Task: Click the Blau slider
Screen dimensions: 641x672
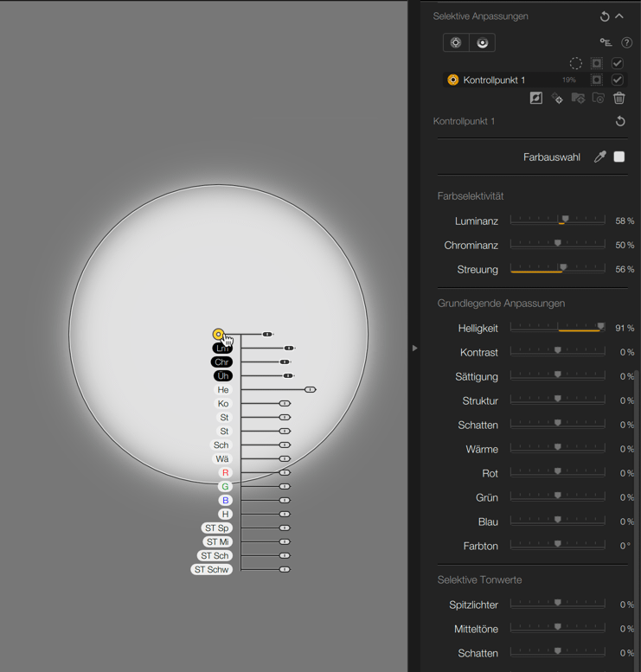Action: [557, 522]
